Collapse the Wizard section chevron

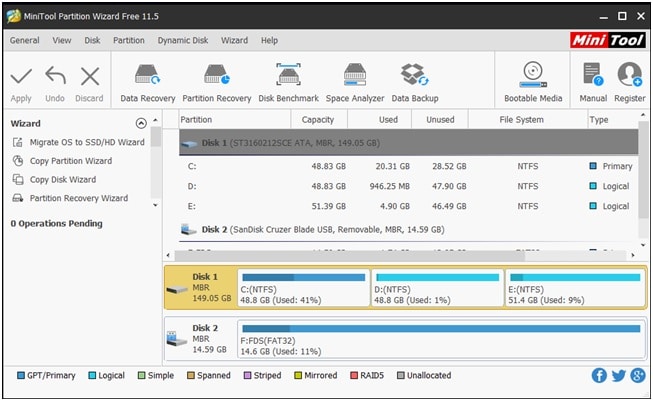point(141,123)
